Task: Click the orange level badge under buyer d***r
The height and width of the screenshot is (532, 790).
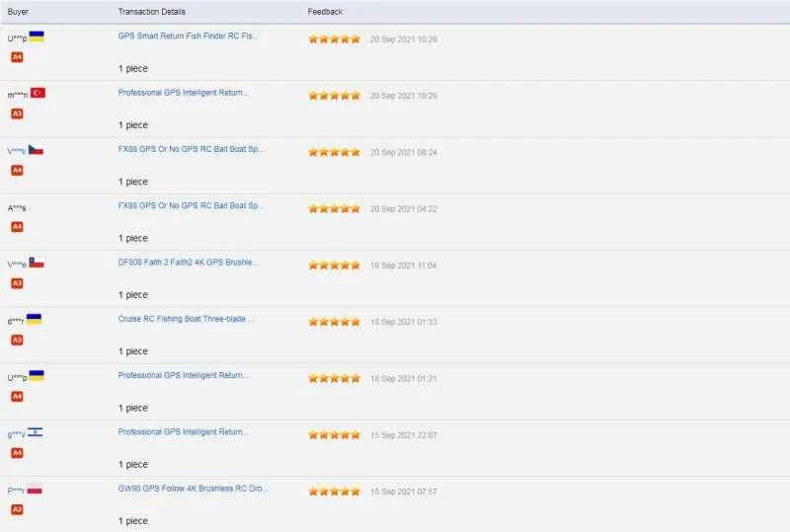Action: click(x=17, y=341)
